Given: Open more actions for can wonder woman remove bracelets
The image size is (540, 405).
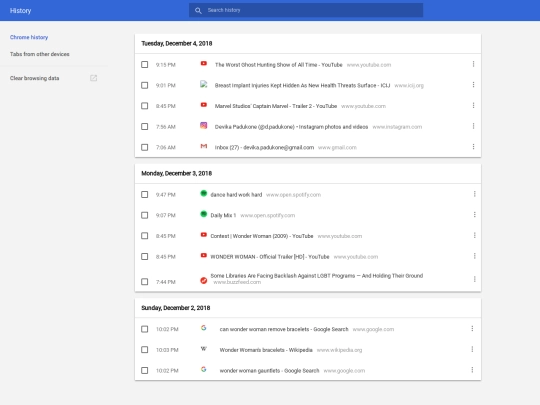Looking at the screenshot, I should pos(472,329).
